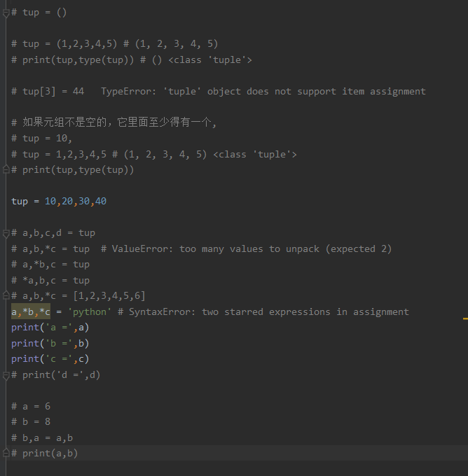Click the 'SyntaxError: two starred expressions' comment
468x476 pixels.
263,312
